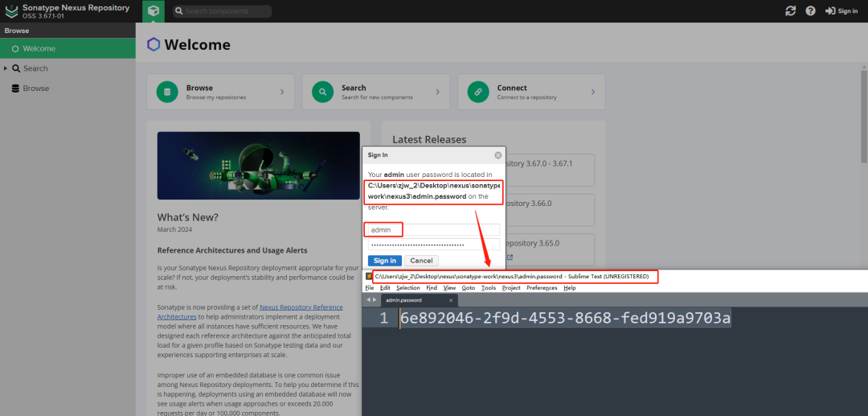Click the previous tab arrow in Sublime

tap(368, 299)
